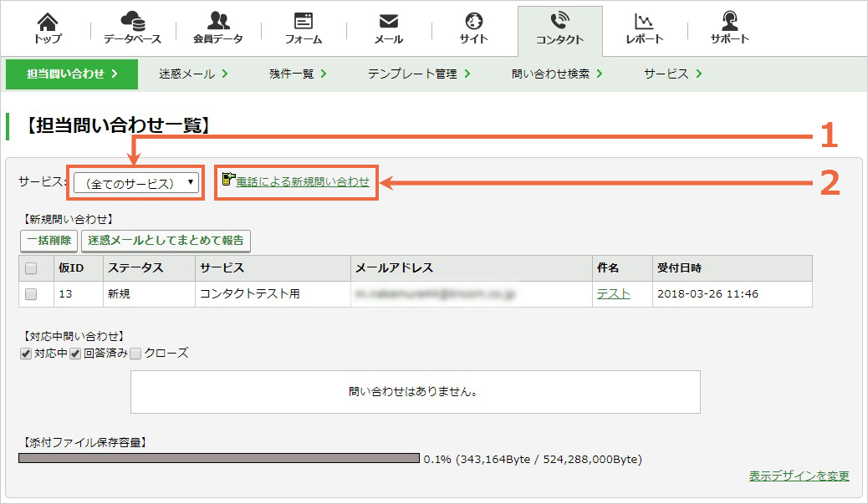Click the ステータス column header
Image resolution: width=868 pixels, height=504 pixels.
coord(149,268)
